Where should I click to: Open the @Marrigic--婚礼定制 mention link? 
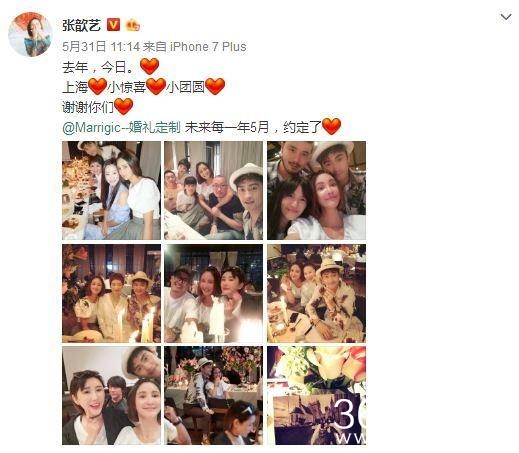click(122, 127)
